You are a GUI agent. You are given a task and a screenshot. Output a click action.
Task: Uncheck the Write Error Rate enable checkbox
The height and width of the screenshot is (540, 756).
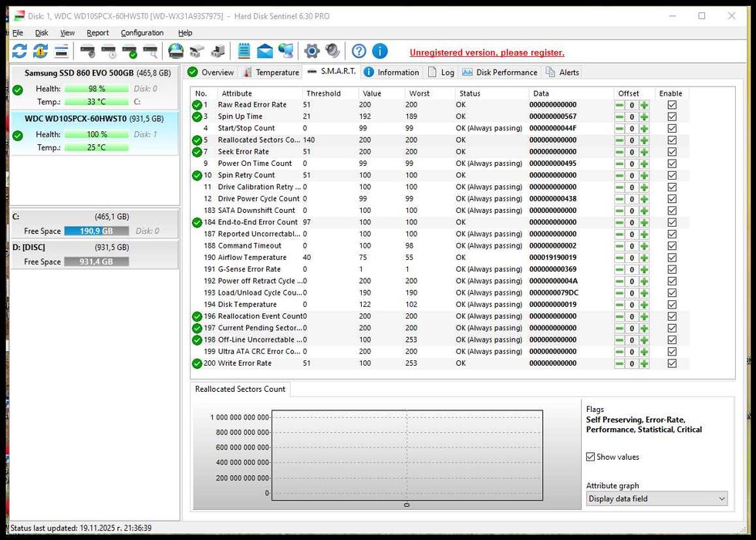672,363
